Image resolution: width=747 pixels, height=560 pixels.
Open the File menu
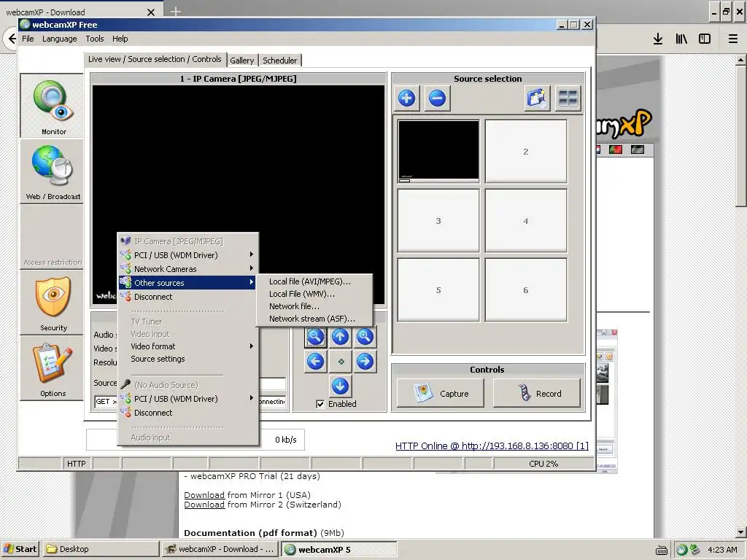(x=28, y=39)
